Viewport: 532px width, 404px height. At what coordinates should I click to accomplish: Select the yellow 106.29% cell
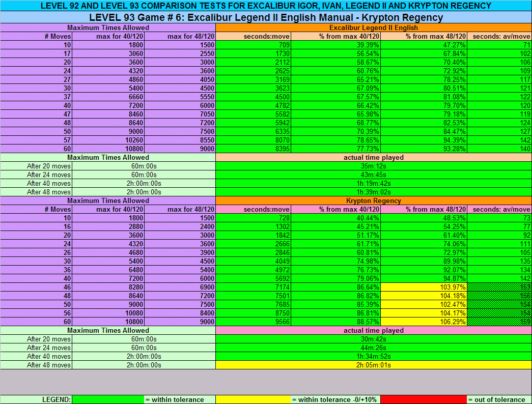pos(424,322)
